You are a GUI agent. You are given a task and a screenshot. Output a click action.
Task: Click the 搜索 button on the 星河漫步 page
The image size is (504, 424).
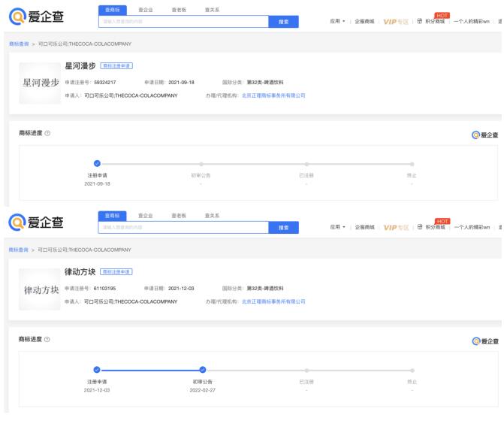[283, 22]
